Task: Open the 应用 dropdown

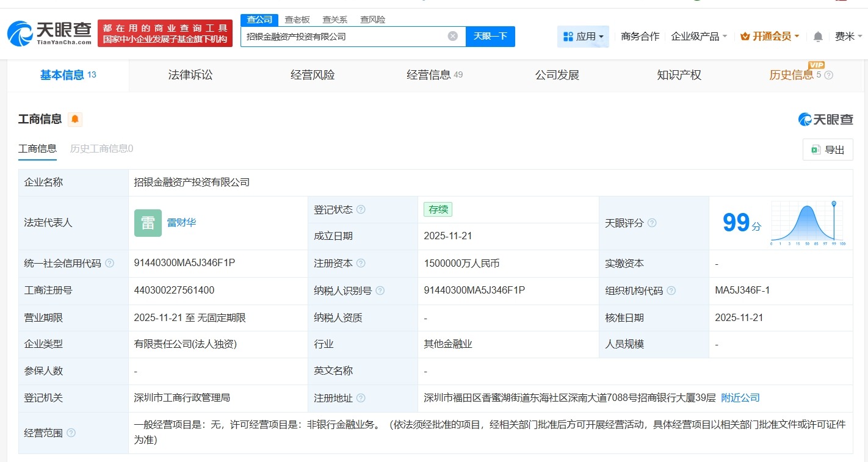Action: [x=583, y=36]
